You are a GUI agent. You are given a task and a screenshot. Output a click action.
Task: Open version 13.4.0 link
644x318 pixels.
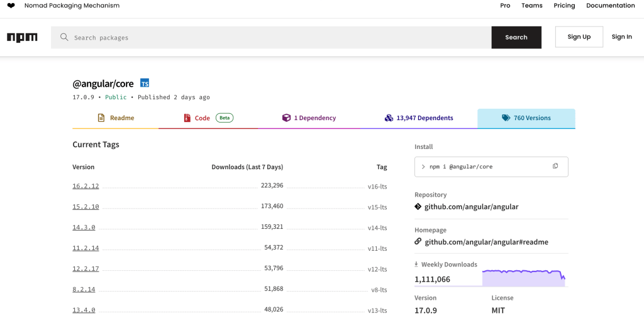(84, 310)
